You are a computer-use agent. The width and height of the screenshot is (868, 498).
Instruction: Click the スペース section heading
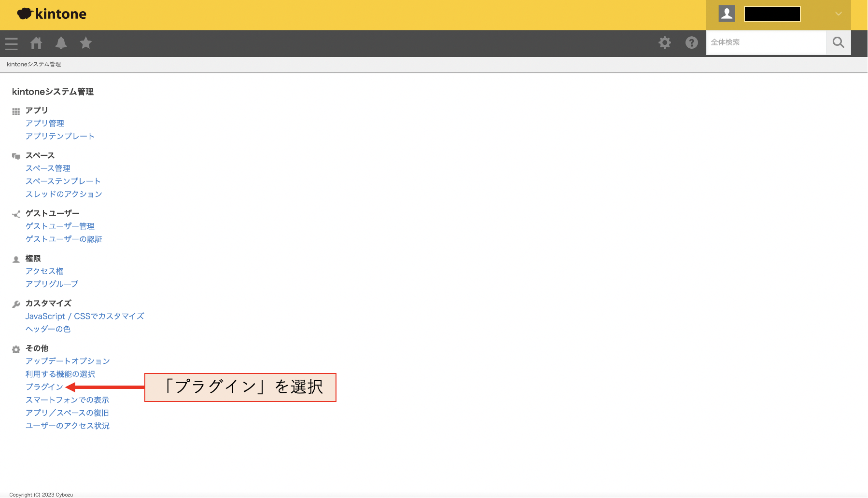pyautogui.click(x=40, y=156)
